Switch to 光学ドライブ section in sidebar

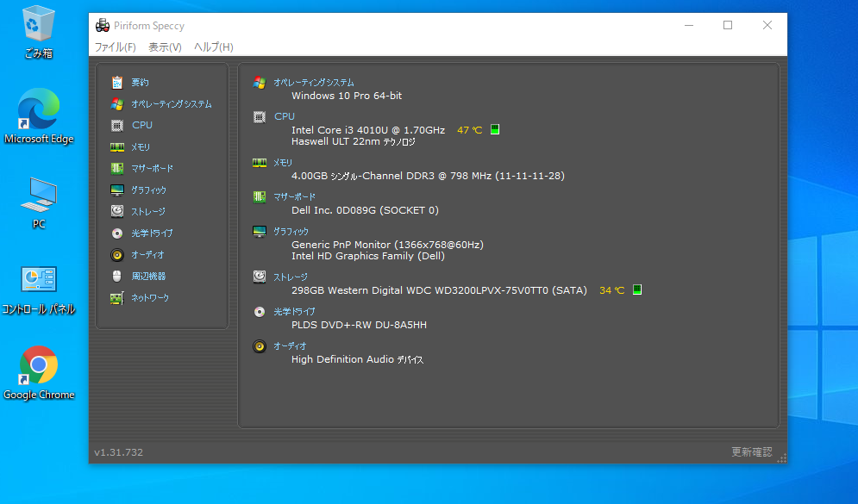(x=152, y=233)
